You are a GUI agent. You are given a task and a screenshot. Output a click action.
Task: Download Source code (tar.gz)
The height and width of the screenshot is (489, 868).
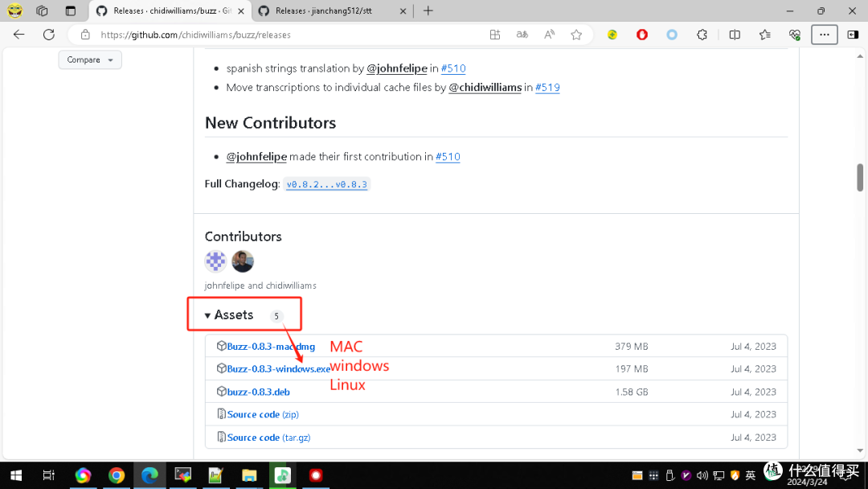[x=268, y=438]
